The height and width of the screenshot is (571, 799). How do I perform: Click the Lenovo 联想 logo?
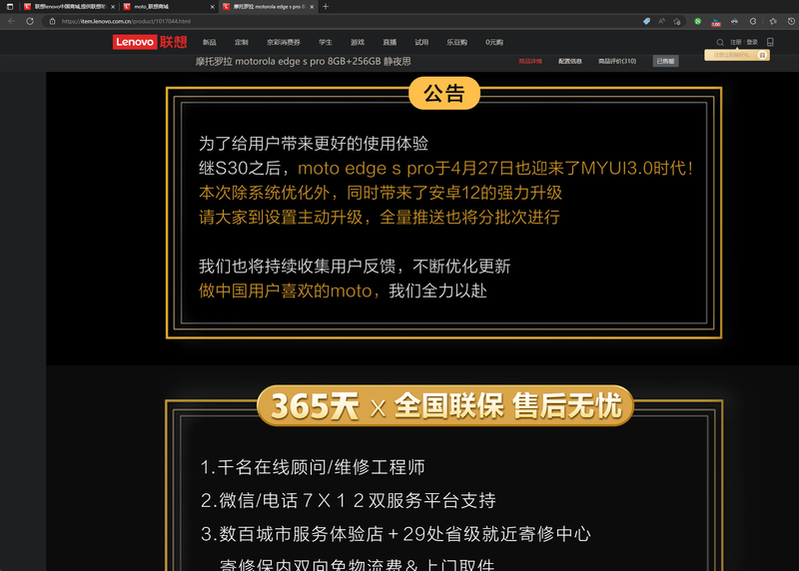pyautogui.click(x=150, y=42)
